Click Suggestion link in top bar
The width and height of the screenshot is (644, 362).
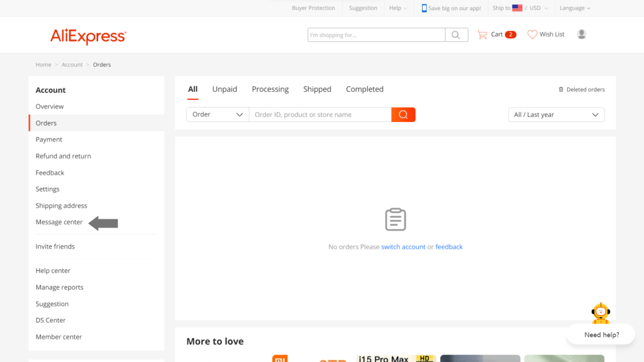tap(363, 8)
